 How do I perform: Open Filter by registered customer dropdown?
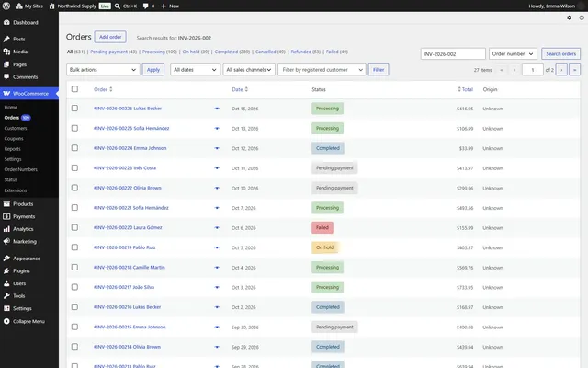(322, 70)
